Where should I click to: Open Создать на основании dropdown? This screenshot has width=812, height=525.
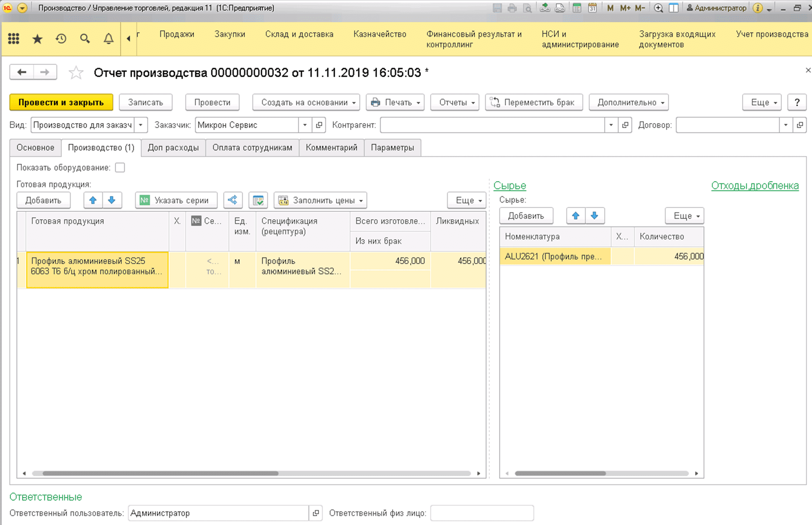coord(306,102)
